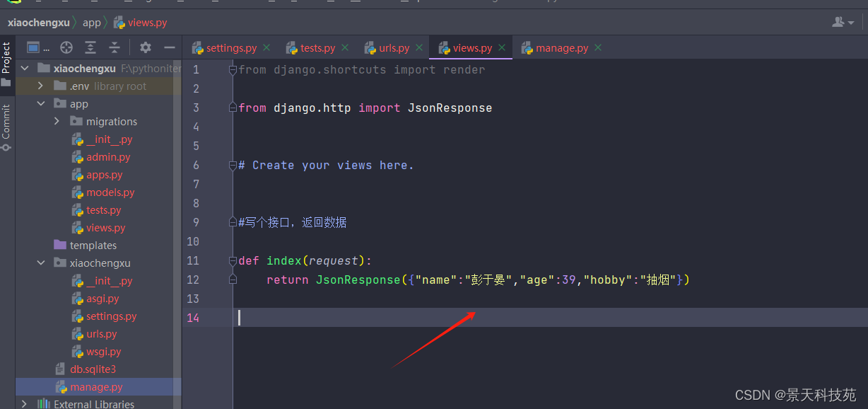The image size is (868, 409).
Task: Click line number 14 in gutter
Action: click(x=193, y=318)
